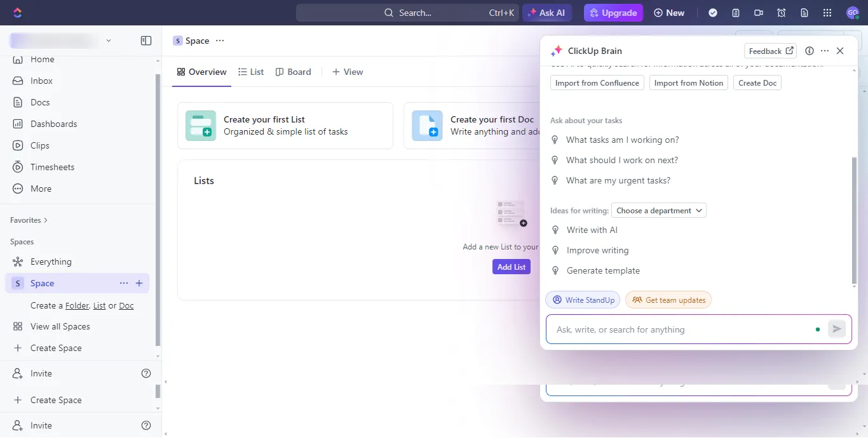
Task: Open the nine-dot apps grid icon
Action: pyautogui.click(x=827, y=13)
